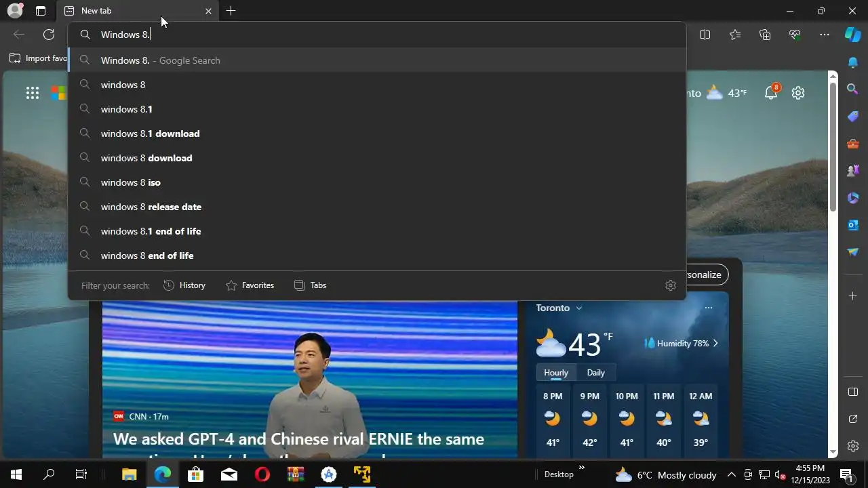The height and width of the screenshot is (488, 868).
Task: Select the Hourly forecast tab
Action: coord(556,373)
